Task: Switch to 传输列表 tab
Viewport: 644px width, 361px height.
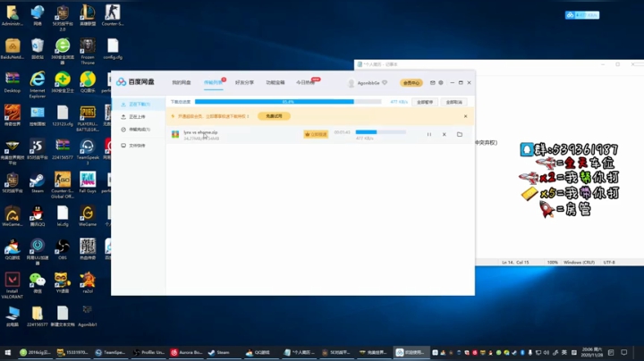Action: (x=213, y=82)
